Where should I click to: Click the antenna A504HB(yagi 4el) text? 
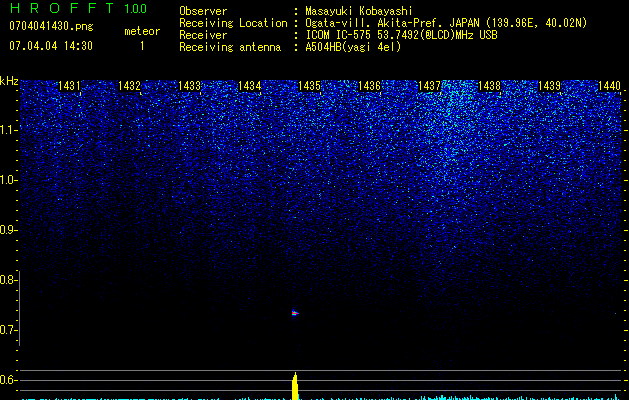(x=353, y=47)
